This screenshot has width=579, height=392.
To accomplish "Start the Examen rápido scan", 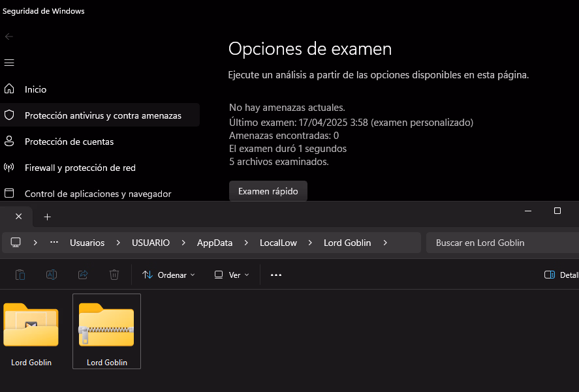I will [268, 191].
